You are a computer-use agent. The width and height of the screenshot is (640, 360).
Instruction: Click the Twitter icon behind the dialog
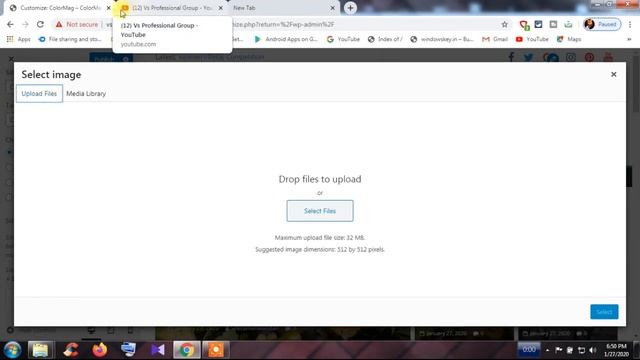[x=529, y=57]
